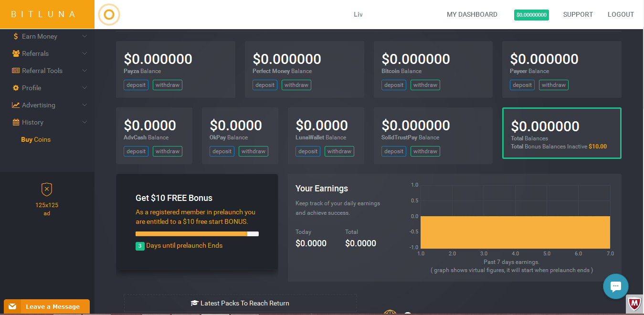Open MY DASHBOARD in the top bar
The width and height of the screenshot is (644, 315).
tap(472, 14)
